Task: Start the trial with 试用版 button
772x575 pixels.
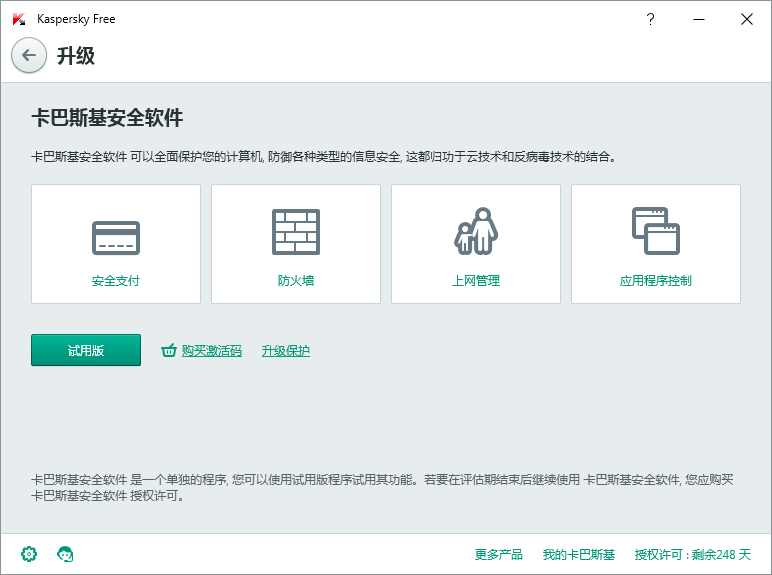Action: click(86, 351)
